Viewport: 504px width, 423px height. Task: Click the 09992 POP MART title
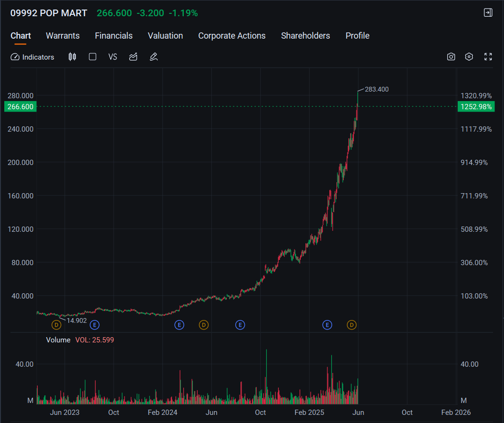[x=49, y=13]
